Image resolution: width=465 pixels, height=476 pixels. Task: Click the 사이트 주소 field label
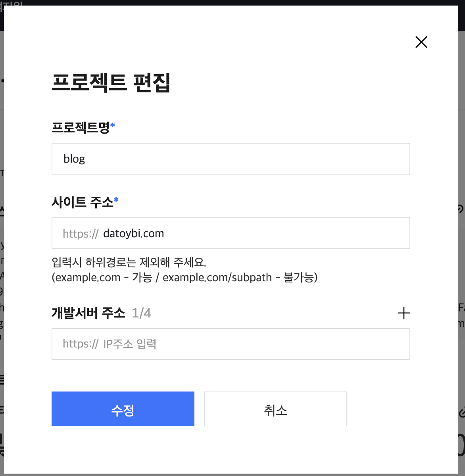coord(83,202)
